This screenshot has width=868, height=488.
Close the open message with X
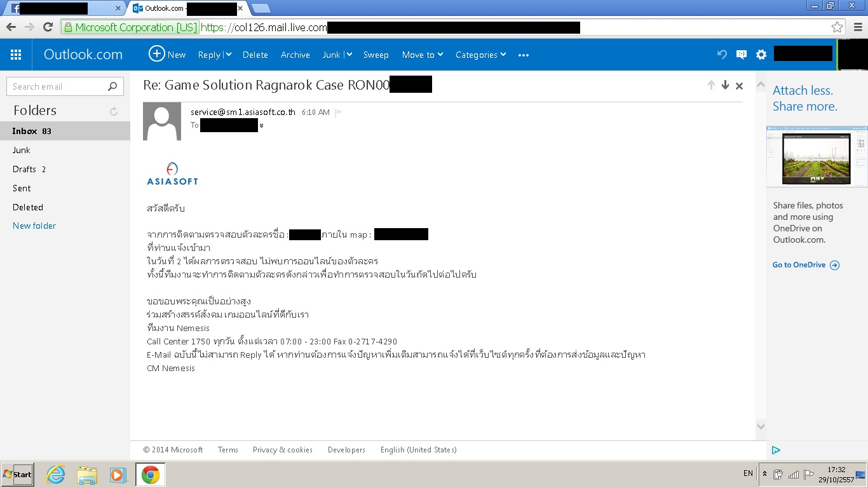point(739,86)
